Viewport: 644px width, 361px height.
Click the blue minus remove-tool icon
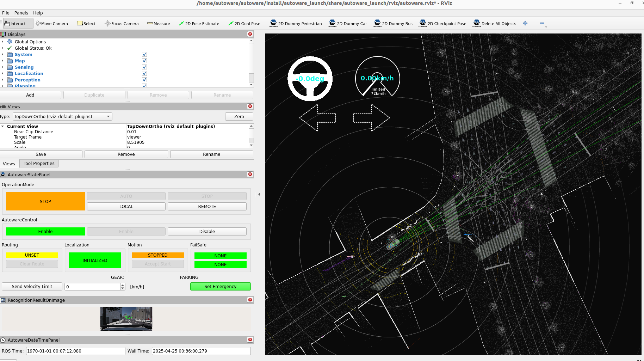[x=542, y=23]
